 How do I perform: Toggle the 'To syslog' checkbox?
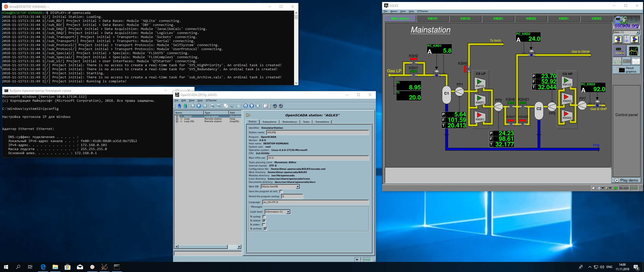(264, 217)
